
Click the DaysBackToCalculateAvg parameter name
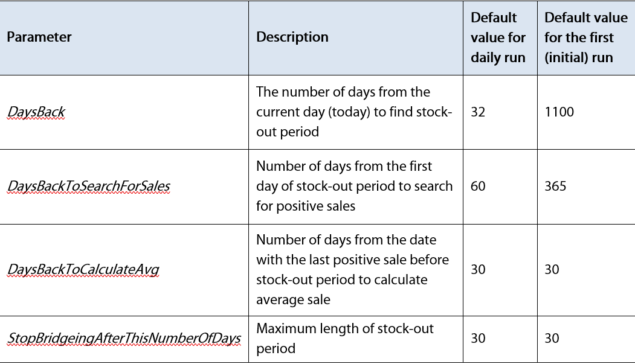click(x=83, y=270)
